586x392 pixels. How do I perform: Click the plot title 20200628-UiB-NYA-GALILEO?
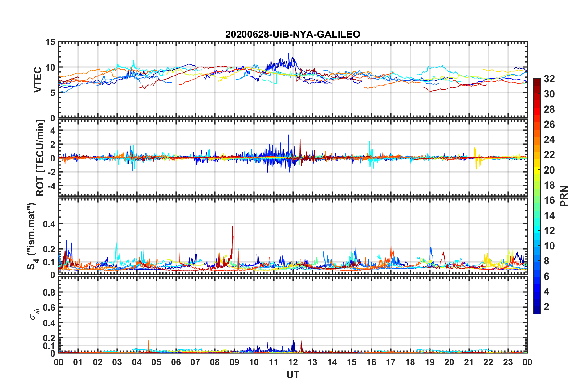[293, 34]
